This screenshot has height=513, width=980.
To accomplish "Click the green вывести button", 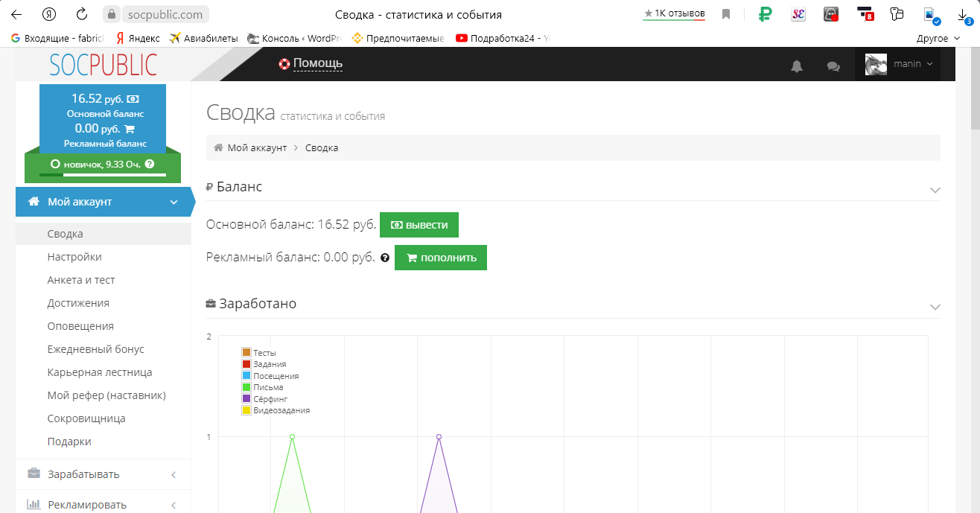I will (419, 225).
